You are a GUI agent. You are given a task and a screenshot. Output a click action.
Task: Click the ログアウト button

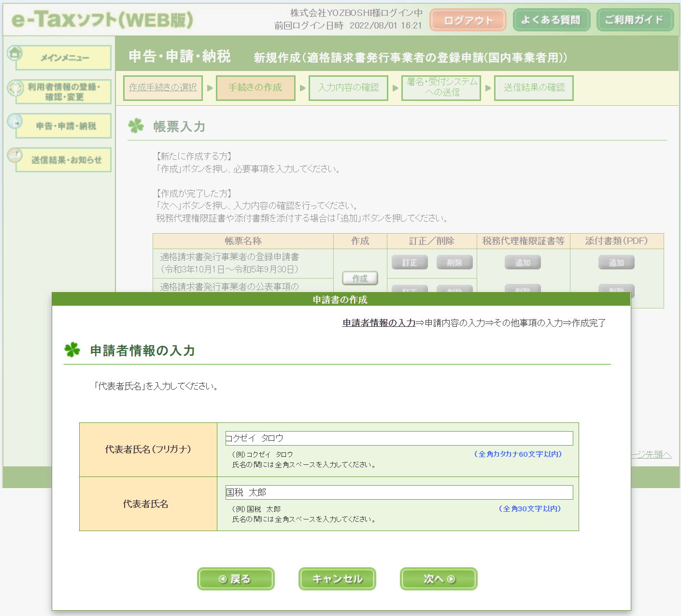click(x=468, y=20)
